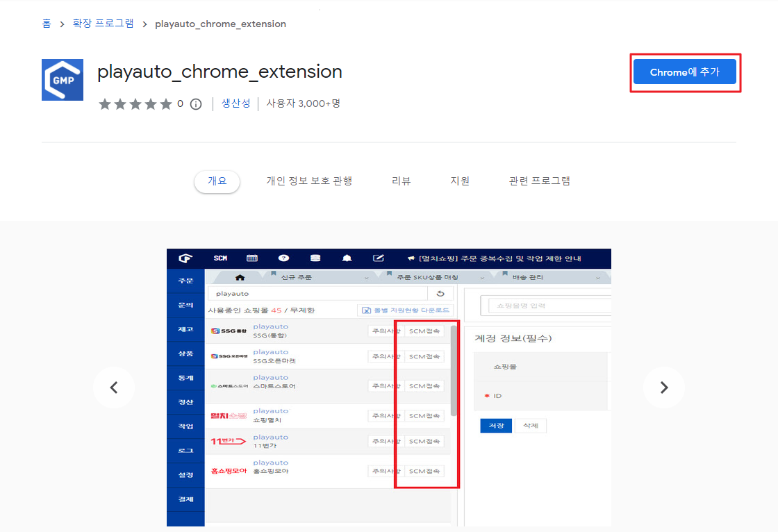The width and height of the screenshot is (778, 532).
Task: Go to previous screenshot with left arrow
Action: coord(114,388)
